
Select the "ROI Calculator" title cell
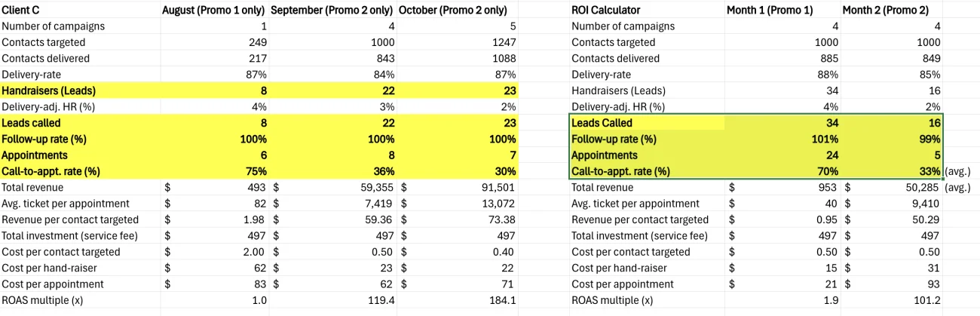606,11
